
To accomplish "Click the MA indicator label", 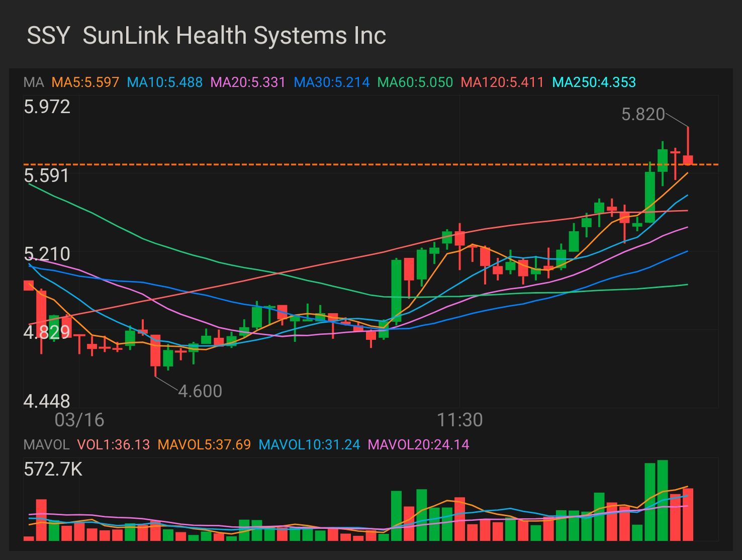I will 34,82.
